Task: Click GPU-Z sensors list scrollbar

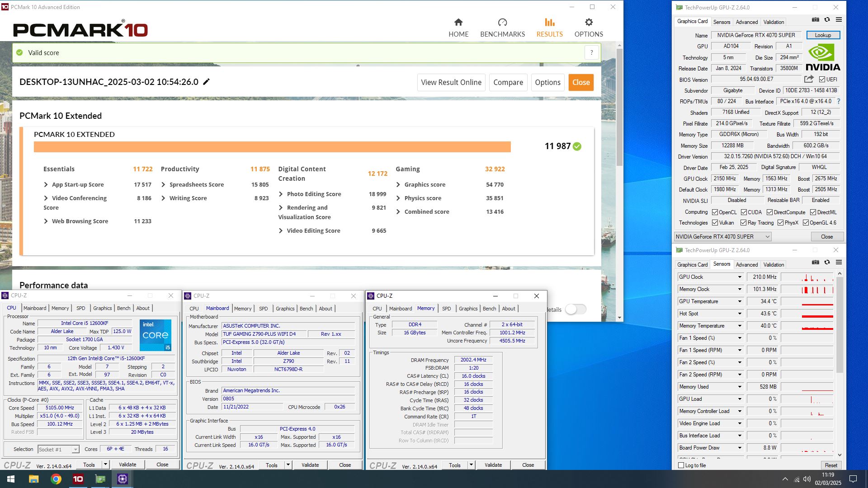Action: point(840,325)
